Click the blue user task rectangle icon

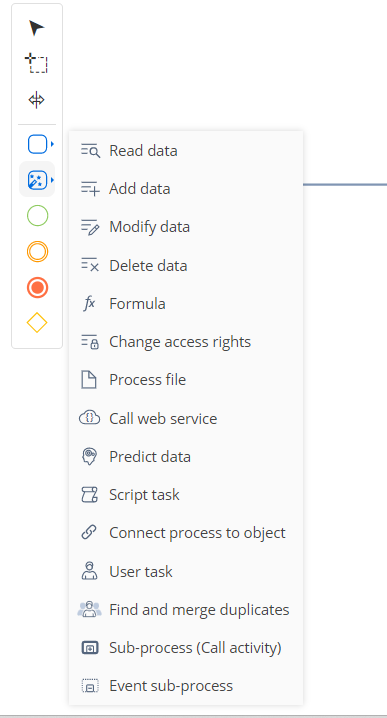pos(38,144)
